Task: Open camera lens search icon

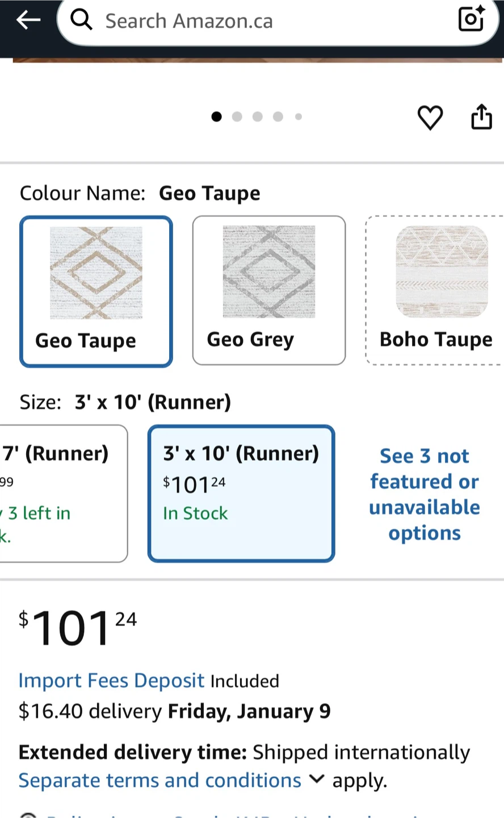Action: 471,19
